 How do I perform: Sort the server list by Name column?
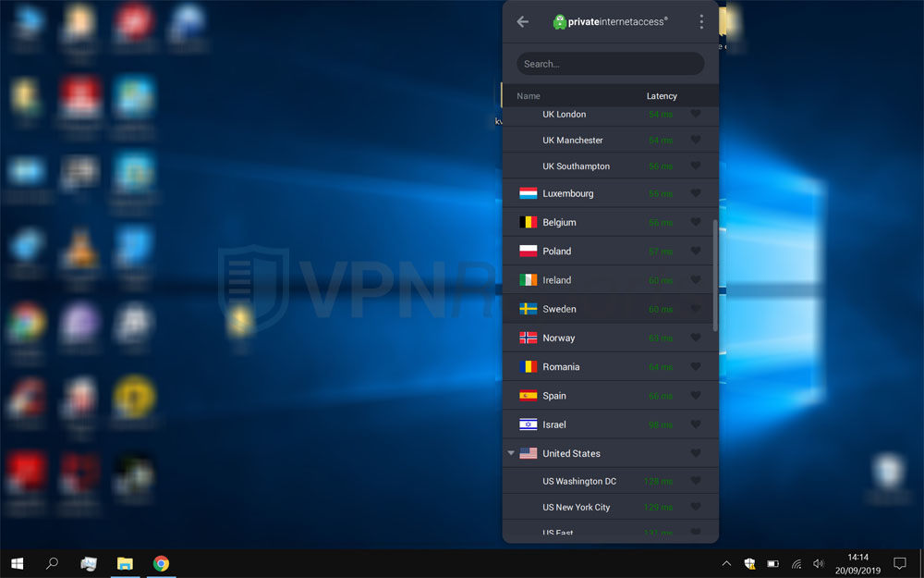(529, 96)
